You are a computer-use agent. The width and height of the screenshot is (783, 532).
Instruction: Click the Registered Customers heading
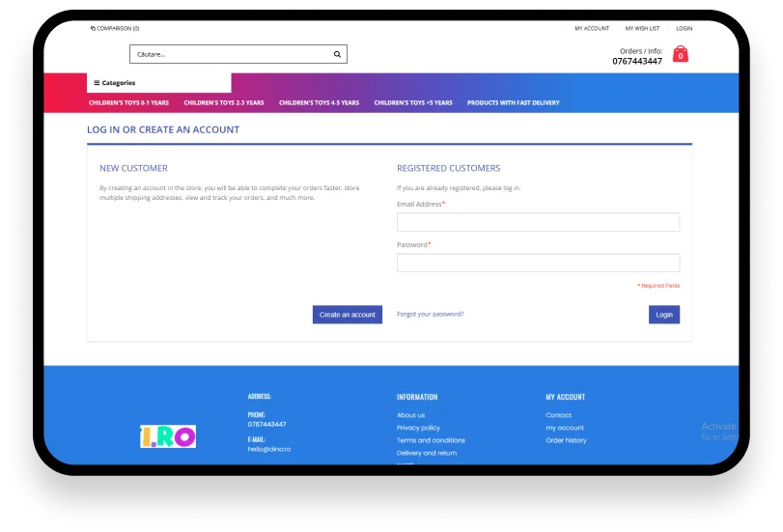point(448,168)
